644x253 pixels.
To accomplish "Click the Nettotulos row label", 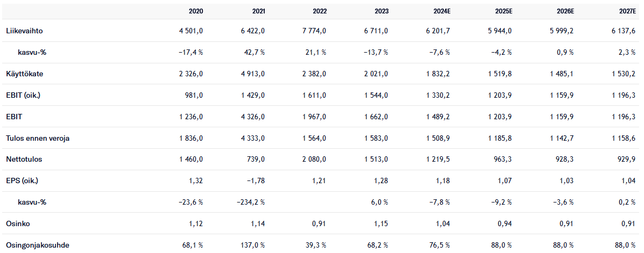I will [24, 160].
